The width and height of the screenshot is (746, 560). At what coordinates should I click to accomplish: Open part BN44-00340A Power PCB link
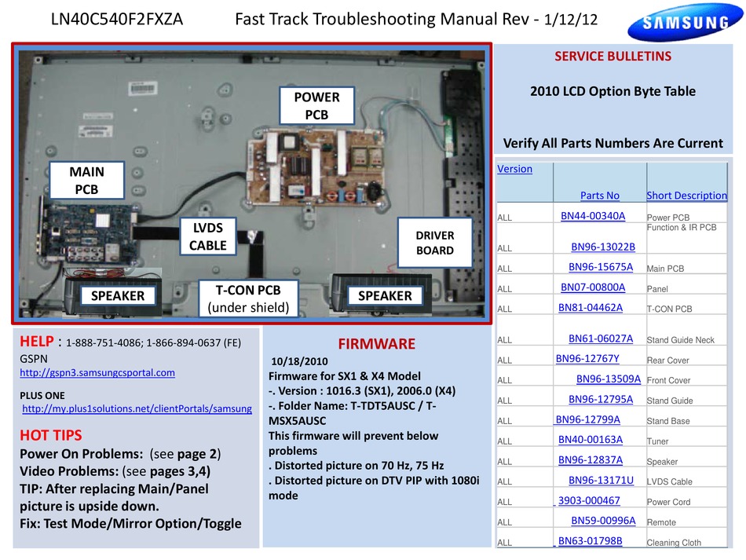593,216
